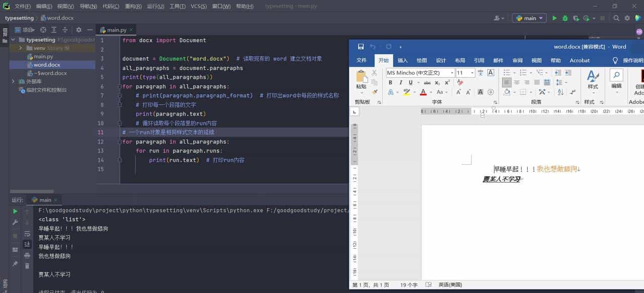Run the script with the green play icon
644x293 pixels.
click(554, 18)
